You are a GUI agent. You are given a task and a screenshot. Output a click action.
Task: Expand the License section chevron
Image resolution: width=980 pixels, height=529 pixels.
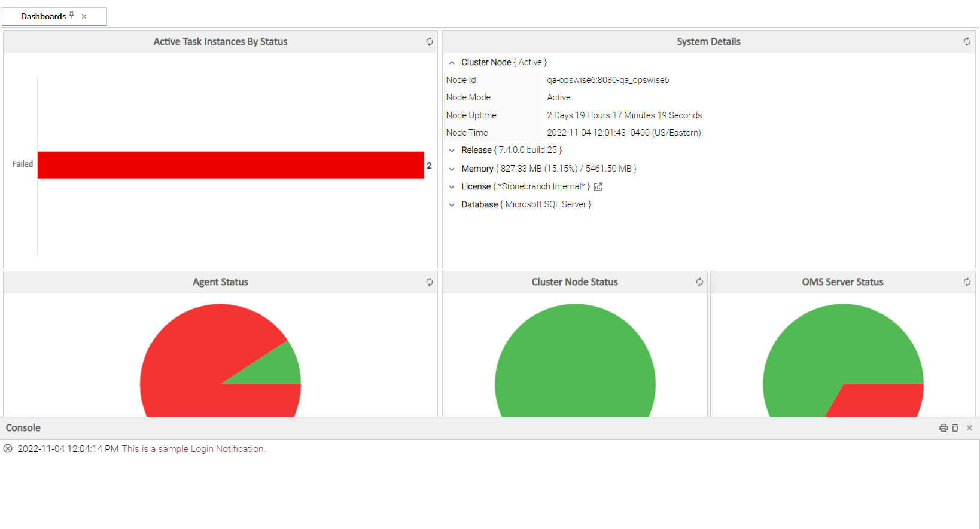[x=452, y=187]
